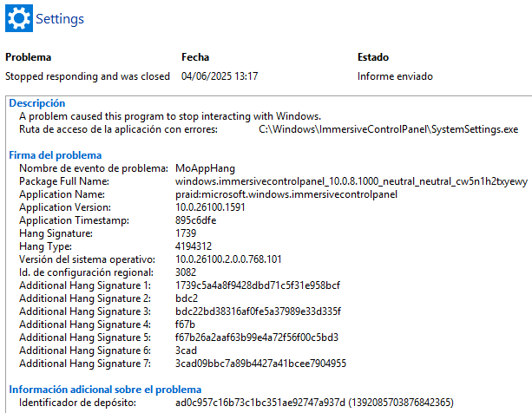Click the Estado column header
532x413 pixels.
pyautogui.click(x=373, y=57)
